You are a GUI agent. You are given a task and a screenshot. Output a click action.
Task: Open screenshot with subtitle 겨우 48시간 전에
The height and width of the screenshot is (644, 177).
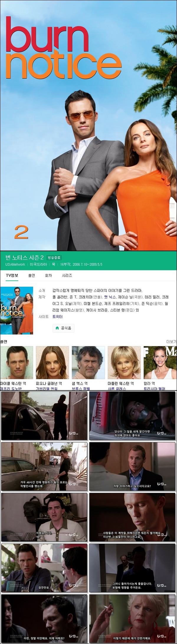[44, 466]
